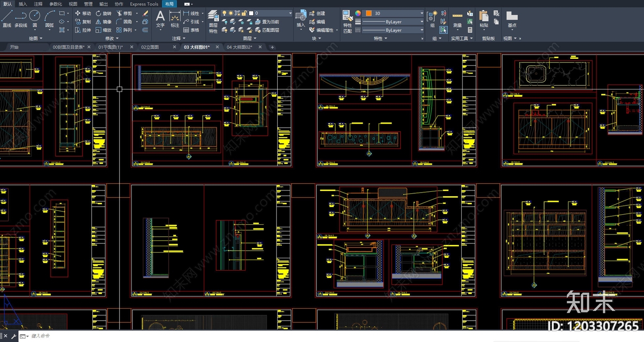Add a new drawing tab with plus button
This screenshot has width=644, height=342.
[x=272, y=47]
